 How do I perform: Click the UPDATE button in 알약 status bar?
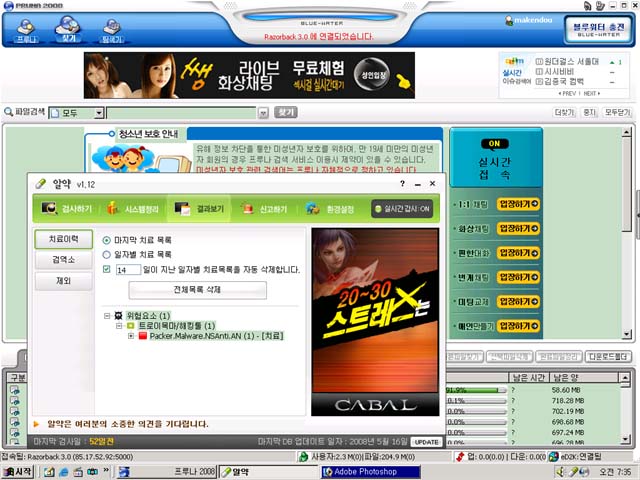pyautogui.click(x=426, y=442)
